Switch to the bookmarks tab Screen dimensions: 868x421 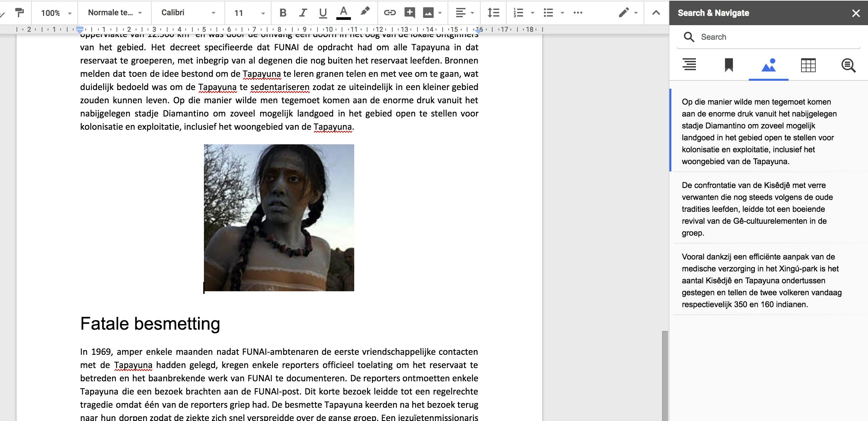point(729,65)
